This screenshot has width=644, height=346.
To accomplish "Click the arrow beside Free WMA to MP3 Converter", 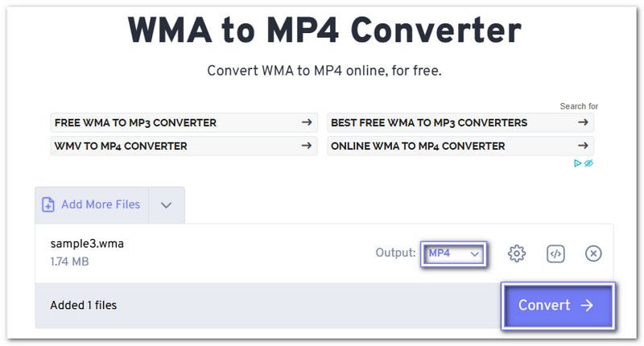I will pos(306,123).
